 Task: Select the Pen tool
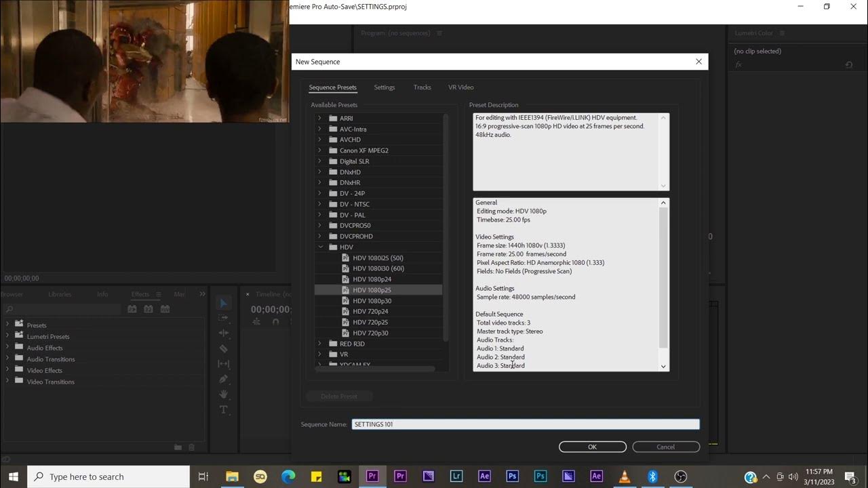coord(224,379)
